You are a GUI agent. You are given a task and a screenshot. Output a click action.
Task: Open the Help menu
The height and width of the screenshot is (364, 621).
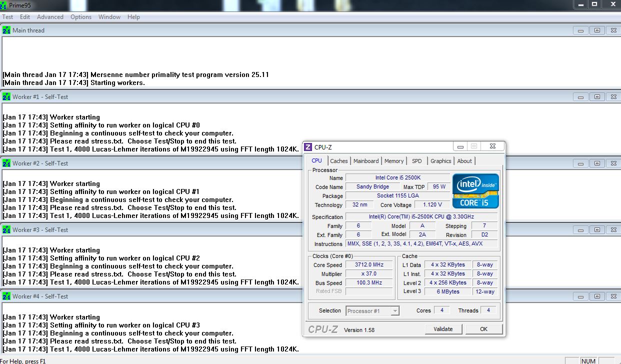[133, 17]
